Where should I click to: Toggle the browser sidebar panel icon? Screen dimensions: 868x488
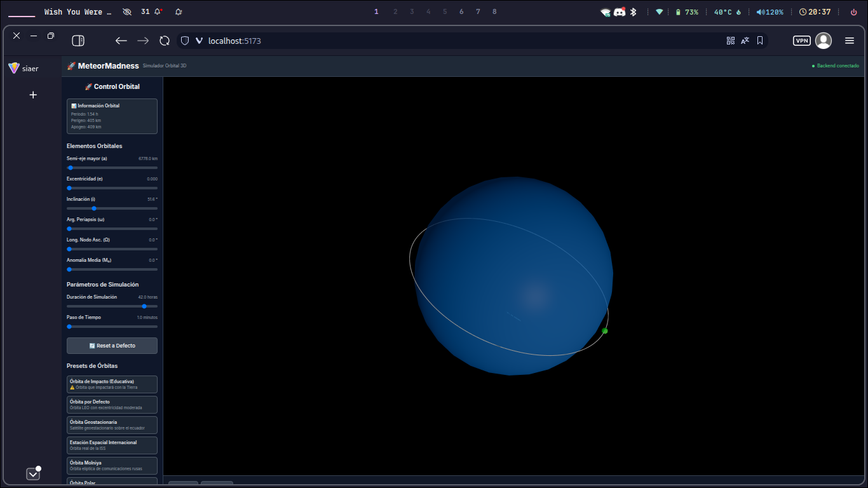[x=78, y=41]
